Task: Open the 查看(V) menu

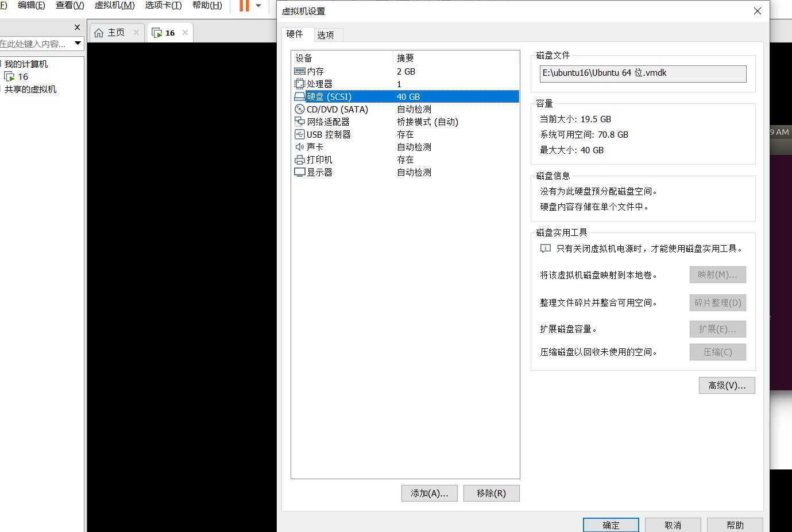Action: (x=69, y=5)
